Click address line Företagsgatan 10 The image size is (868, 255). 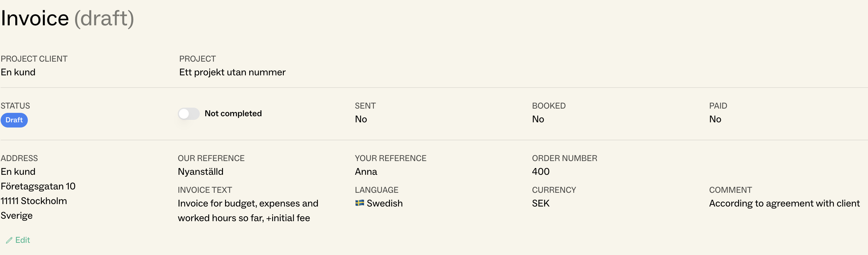tap(38, 186)
